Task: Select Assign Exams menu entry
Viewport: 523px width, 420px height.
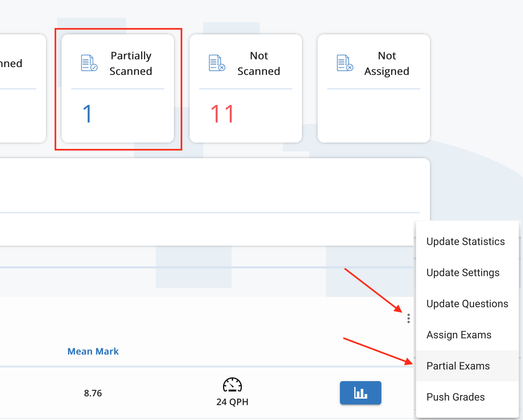Action: pyautogui.click(x=467, y=335)
